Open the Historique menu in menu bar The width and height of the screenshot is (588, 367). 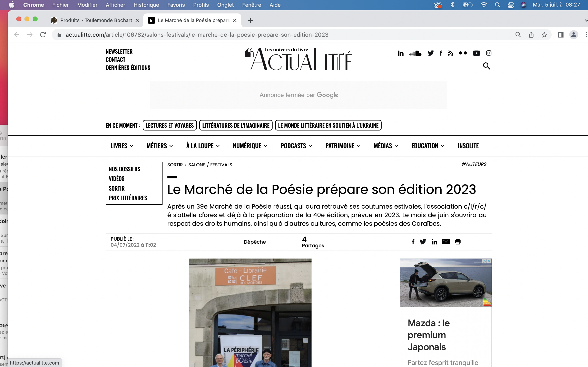(x=146, y=5)
